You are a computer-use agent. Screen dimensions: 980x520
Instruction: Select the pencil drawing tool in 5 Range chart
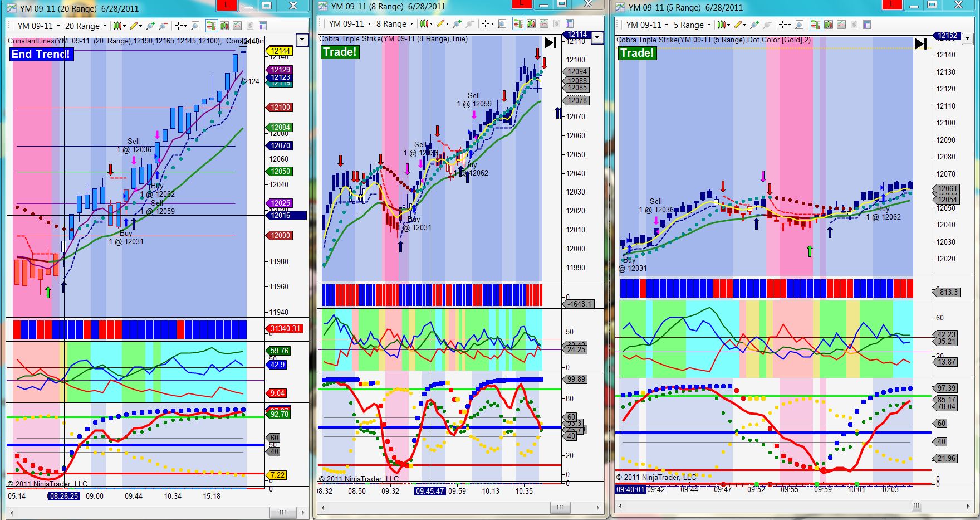pos(738,25)
